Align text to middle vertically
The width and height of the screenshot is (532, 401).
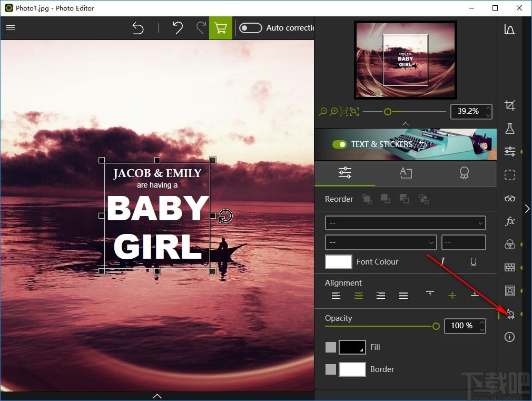452,295
